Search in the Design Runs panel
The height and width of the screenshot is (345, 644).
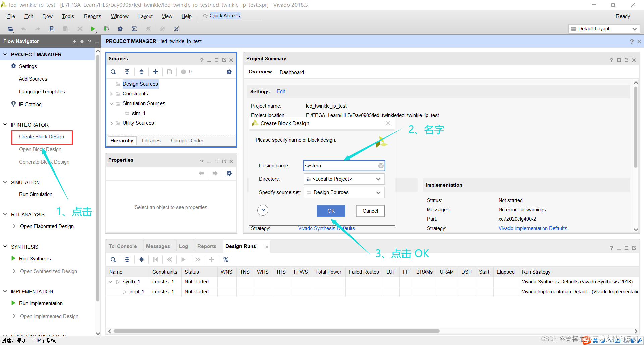click(113, 259)
